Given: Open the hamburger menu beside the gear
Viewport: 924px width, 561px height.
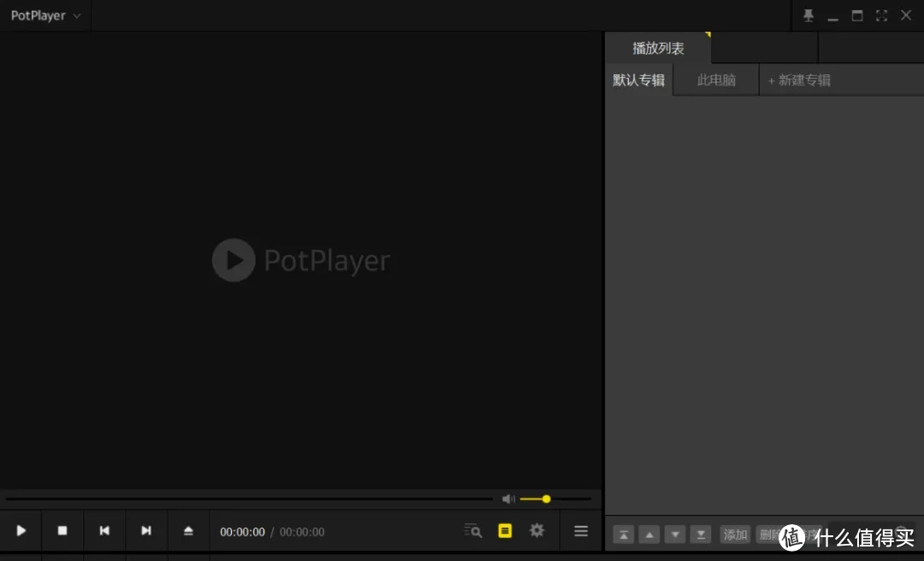Looking at the screenshot, I should [x=581, y=531].
